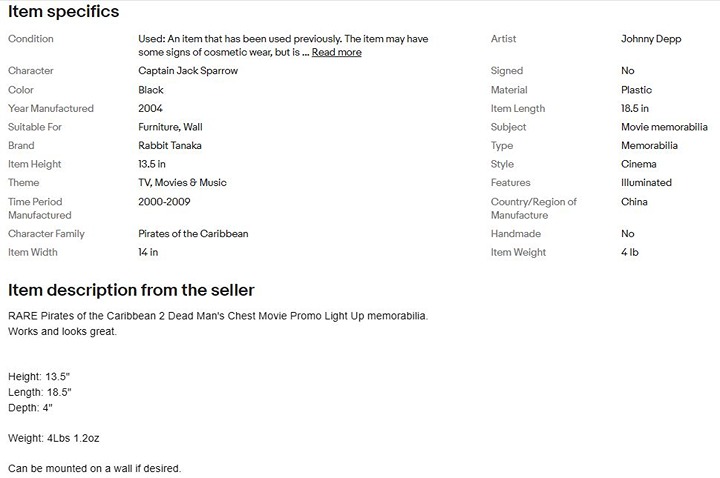Viewport: 720px width, 478px height.
Task: Select the Captain Jack Sparrow character value
Action: [x=188, y=71]
